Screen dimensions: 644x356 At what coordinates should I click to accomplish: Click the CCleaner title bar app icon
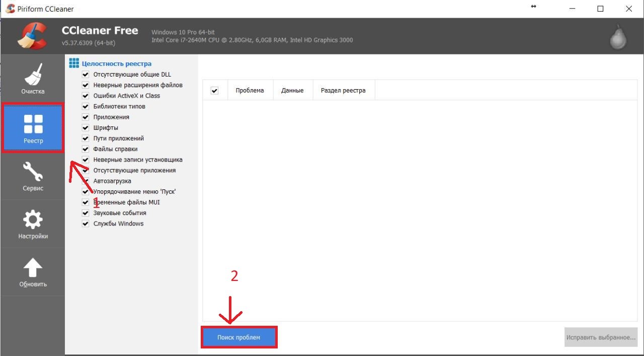click(x=10, y=9)
